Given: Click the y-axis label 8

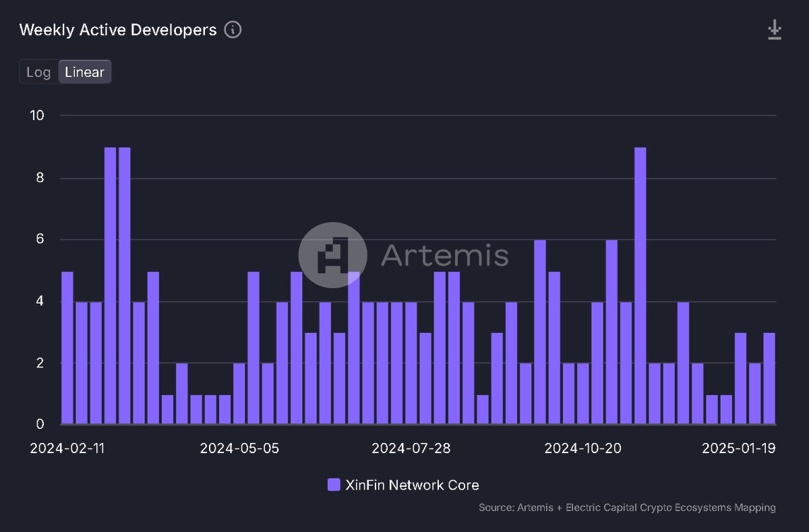Looking at the screenshot, I should point(40,178).
